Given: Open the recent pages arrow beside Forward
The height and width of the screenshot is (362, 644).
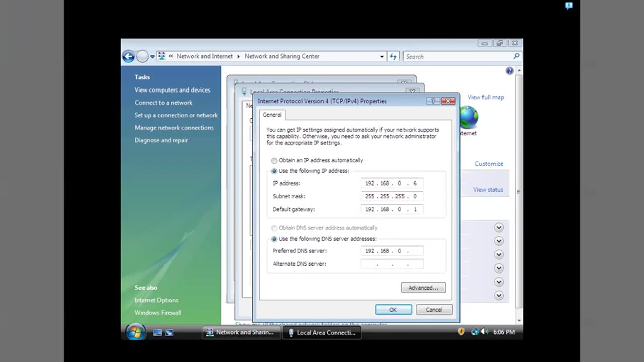Looking at the screenshot, I should pyautogui.click(x=152, y=57).
